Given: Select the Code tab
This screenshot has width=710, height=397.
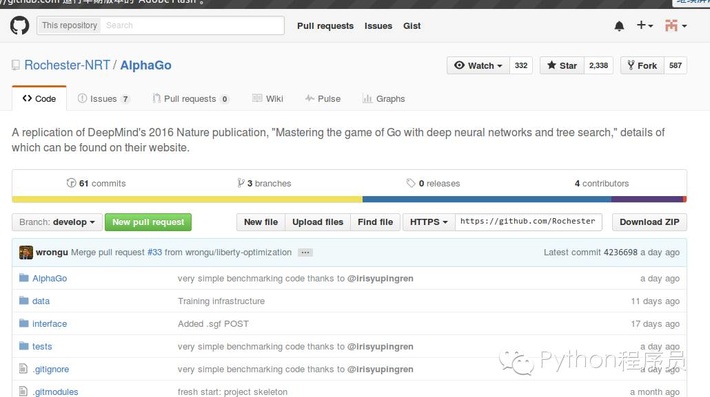Looking at the screenshot, I should pos(39,99).
